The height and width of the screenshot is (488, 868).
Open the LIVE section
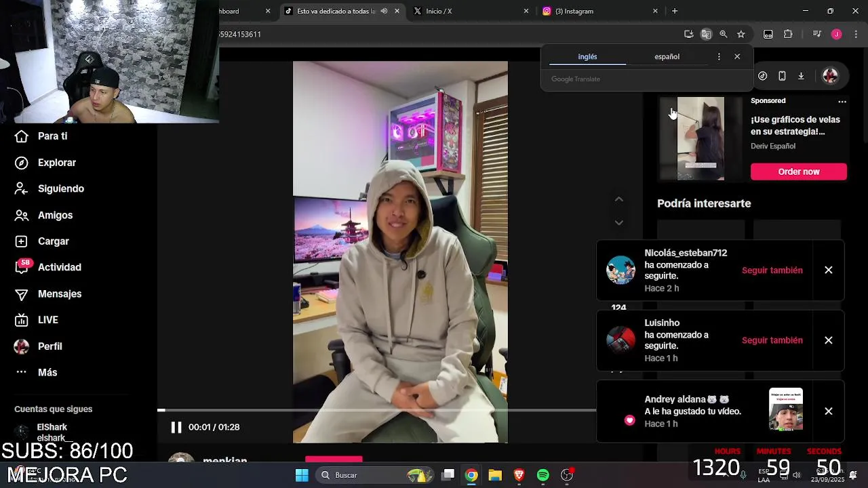coord(37,320)
